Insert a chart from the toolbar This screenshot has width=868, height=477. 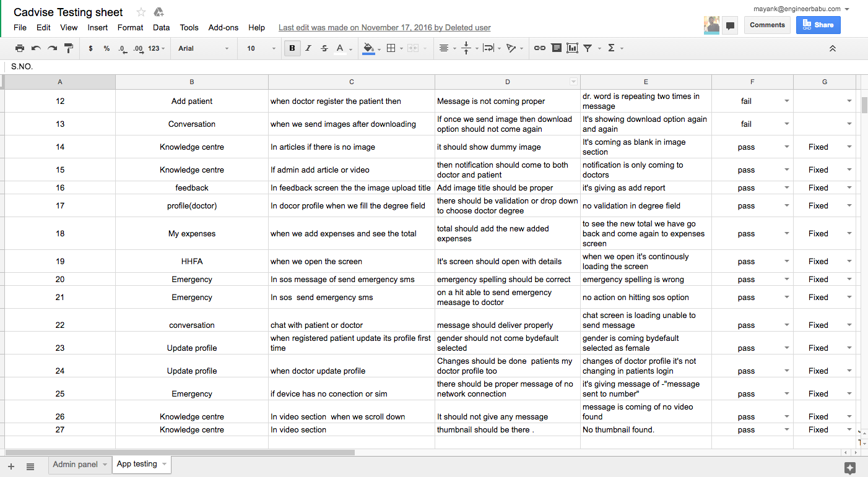pos(571,48)
